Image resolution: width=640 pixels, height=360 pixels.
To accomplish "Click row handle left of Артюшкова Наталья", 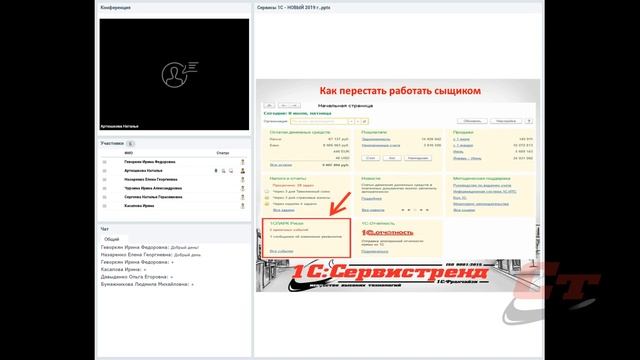I will click(x=104, y=171).
